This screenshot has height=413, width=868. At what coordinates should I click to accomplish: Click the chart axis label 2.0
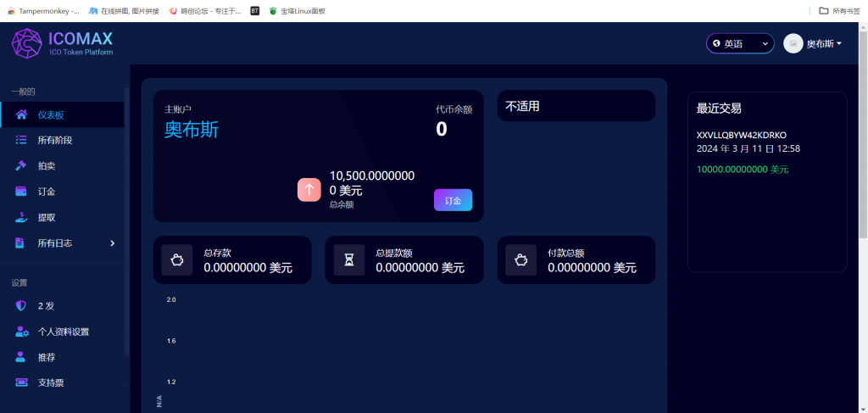(171, 299)
